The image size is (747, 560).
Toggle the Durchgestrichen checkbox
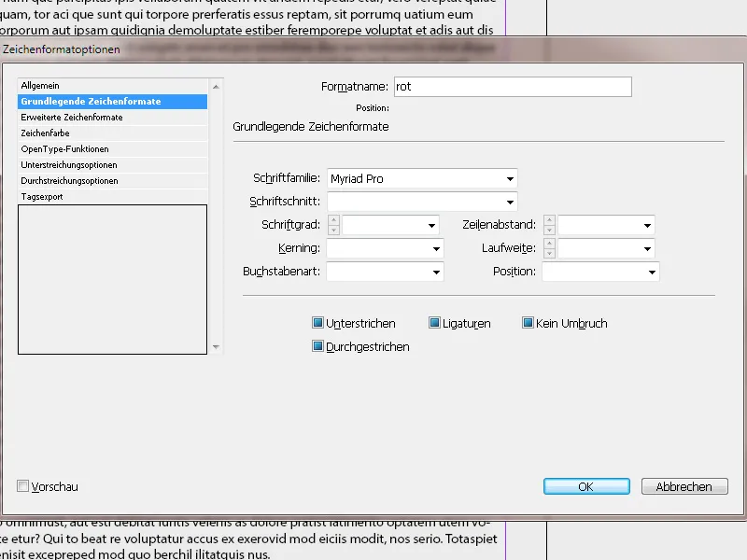tap(318, 345)
